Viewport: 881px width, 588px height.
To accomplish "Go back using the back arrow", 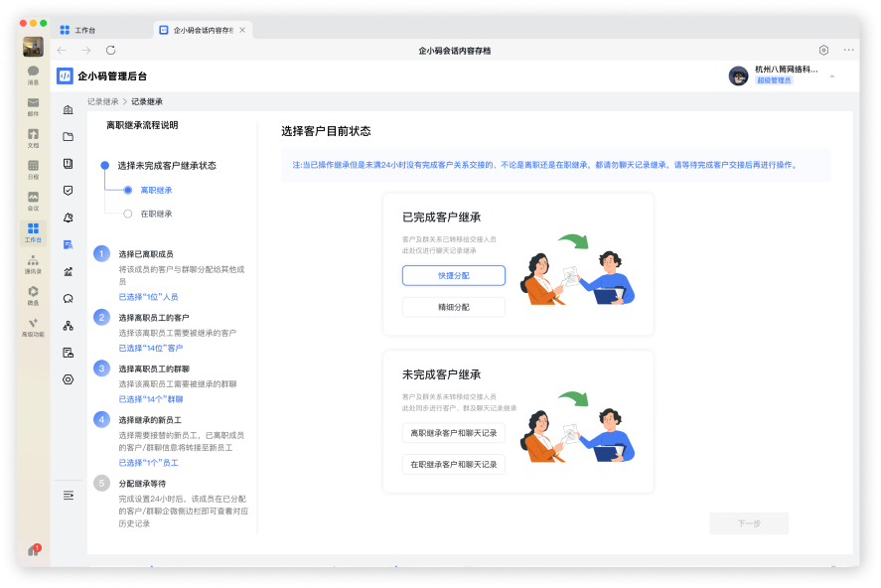I will point(62,50).
